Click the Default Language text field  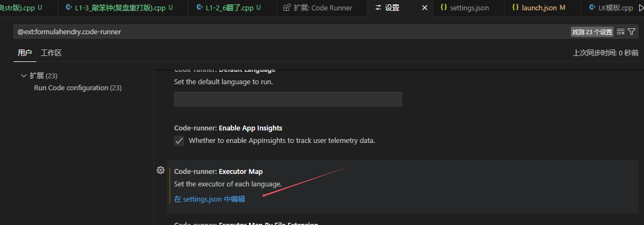pyautogui.click(x=288, y=99)
